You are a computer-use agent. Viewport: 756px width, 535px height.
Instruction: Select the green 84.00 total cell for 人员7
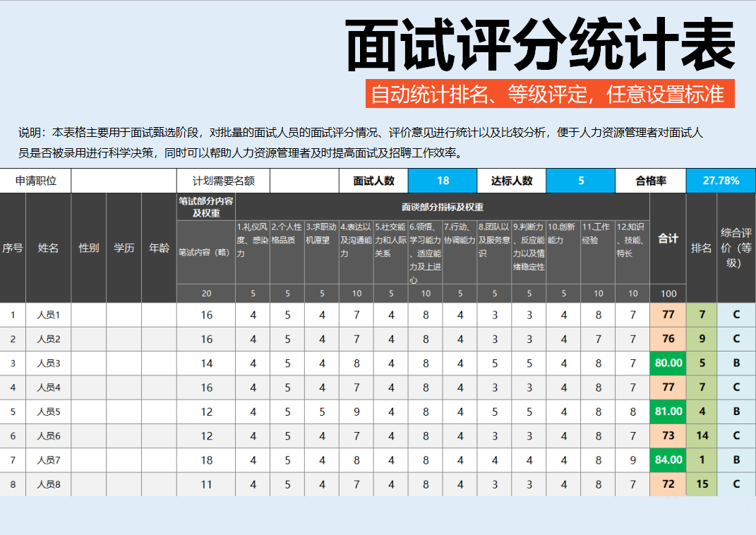668,460
